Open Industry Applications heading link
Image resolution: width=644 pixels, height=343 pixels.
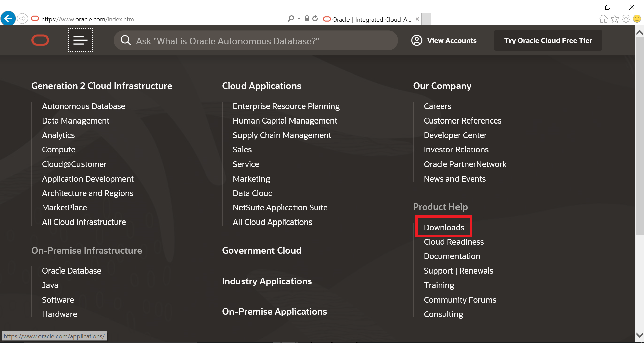267,281
